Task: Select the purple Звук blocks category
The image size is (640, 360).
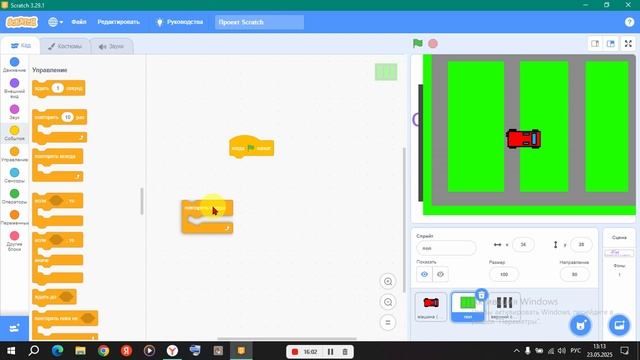Action: point(14,112)
